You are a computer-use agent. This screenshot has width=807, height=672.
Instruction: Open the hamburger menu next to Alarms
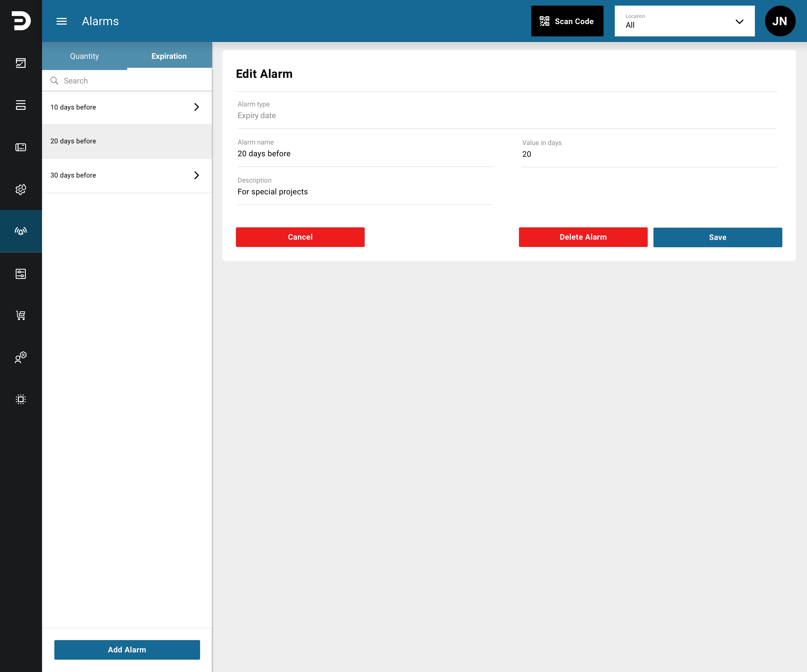click(61, 21)
